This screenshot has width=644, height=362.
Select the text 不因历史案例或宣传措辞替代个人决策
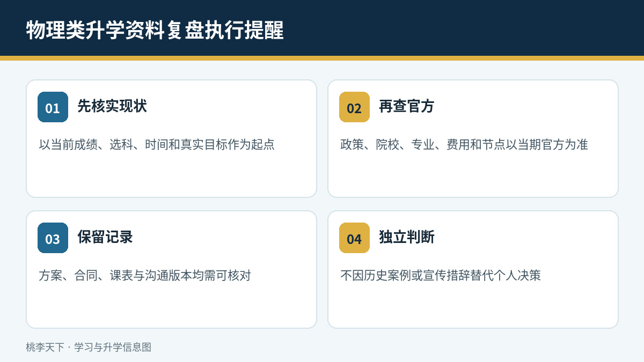click(441, 275)
